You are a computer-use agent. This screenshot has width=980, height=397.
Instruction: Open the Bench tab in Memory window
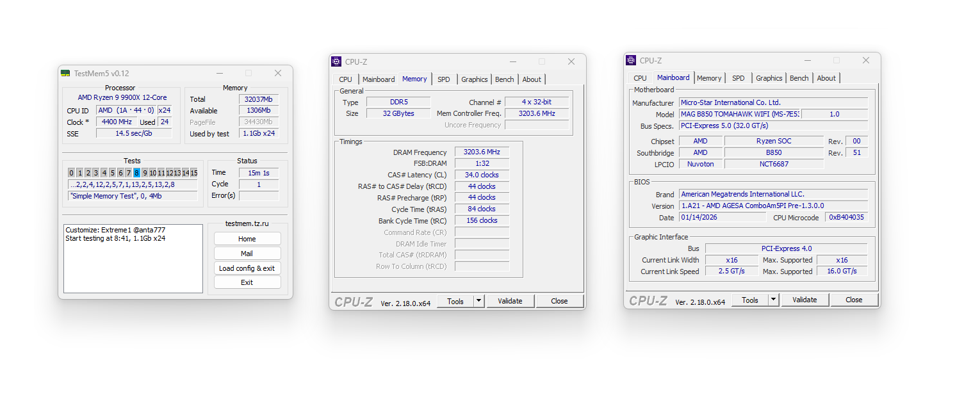(x=504, y=79)
